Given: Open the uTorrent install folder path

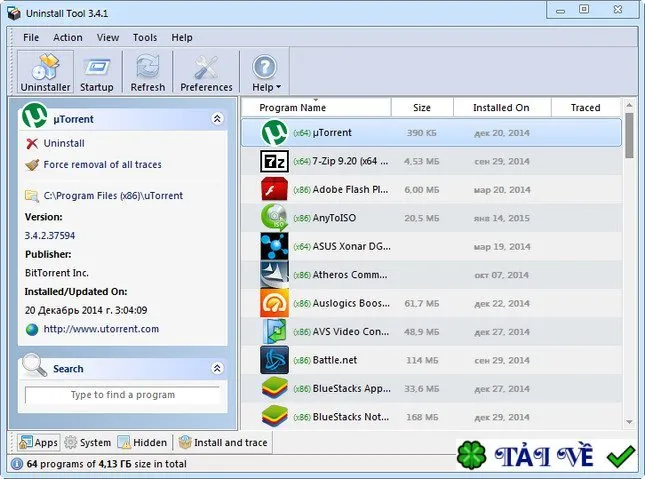Looking at the screenshot, I should (x=104, y=195).
